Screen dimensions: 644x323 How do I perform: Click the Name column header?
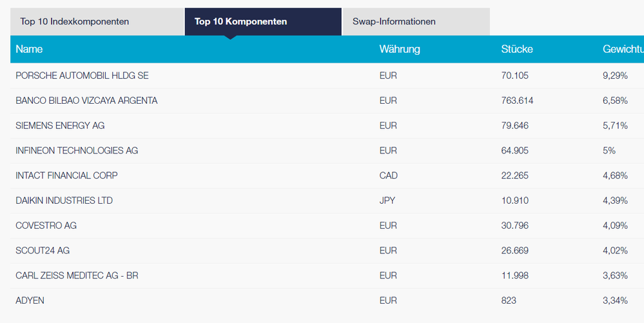click(29, 49)
